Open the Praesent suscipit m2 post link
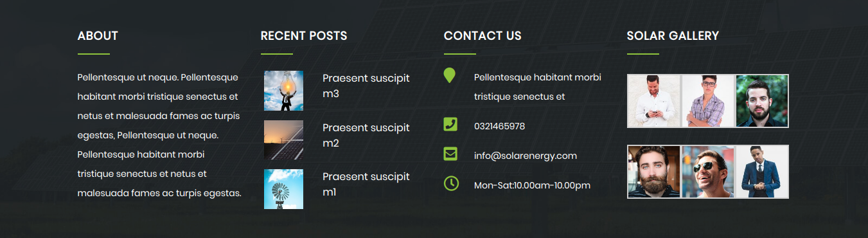Viewport: 868px width, 238px height. point(366,135)
